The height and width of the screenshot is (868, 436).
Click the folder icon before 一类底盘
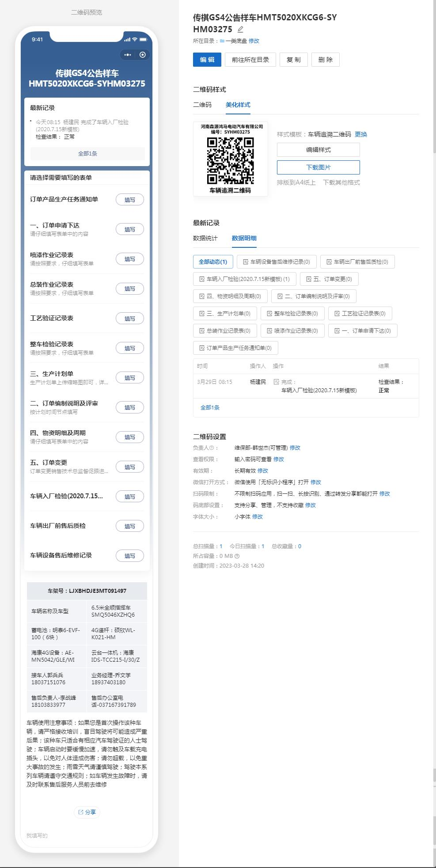point(222,41)
